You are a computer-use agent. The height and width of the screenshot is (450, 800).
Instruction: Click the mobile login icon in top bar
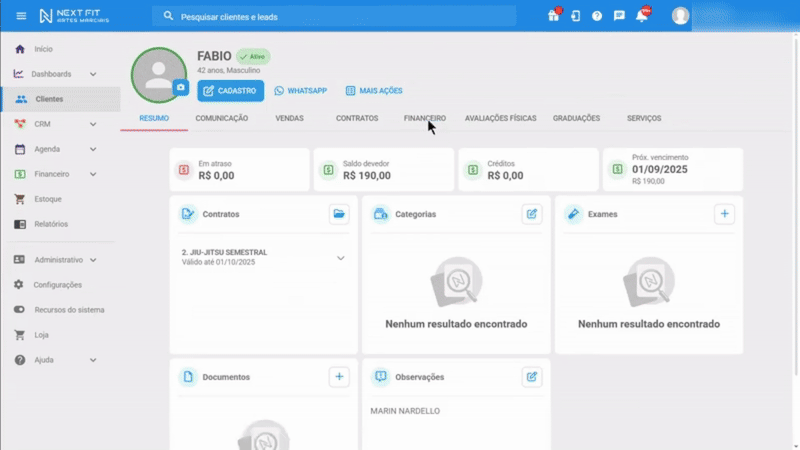[576, 16]
